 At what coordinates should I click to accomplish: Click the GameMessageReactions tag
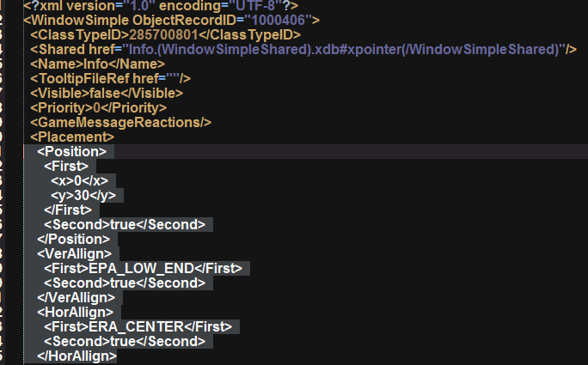(x=120, y=122)
